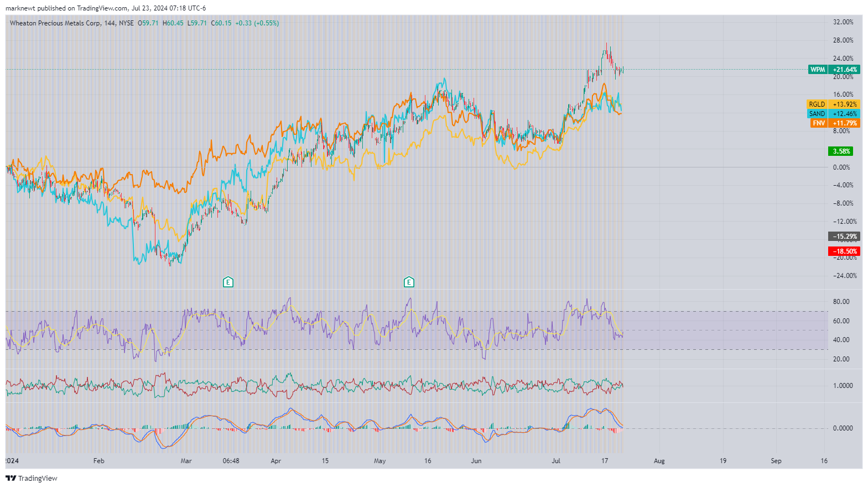
Task: Click the gray -15.29% price label
Action: pos(844,237)
